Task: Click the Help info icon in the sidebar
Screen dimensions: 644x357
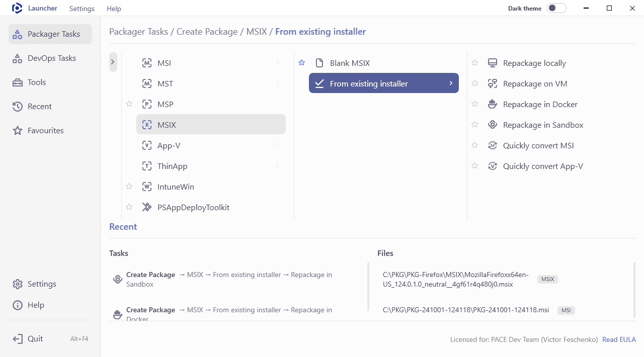Action: pos(18,305)
